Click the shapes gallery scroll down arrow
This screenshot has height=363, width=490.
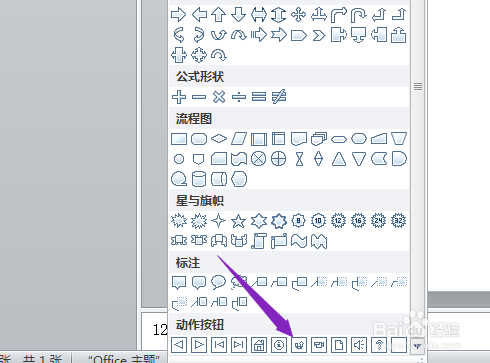click(418, 346)
